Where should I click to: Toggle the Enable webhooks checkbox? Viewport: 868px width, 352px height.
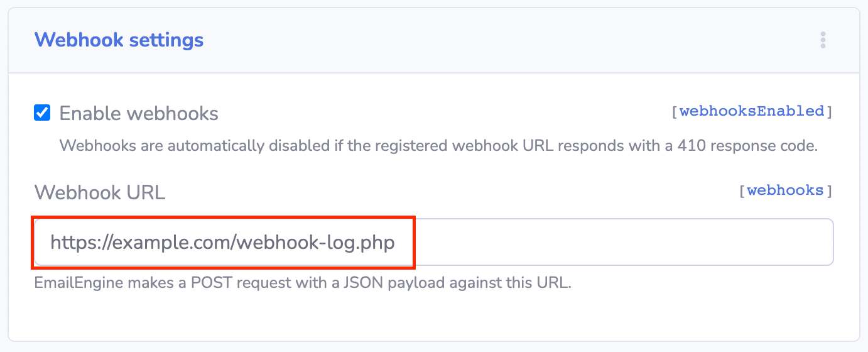click(x=42, y=113)
